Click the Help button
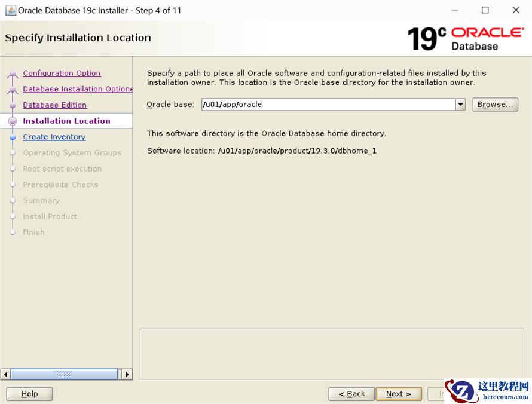Image resolution: width=532 pixels, height=404 pixels. (29, 394)
